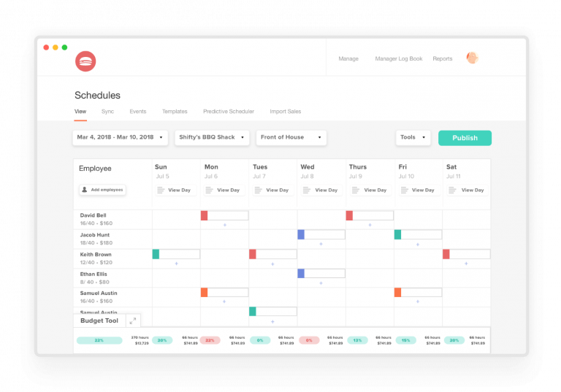Screen dimensions: 561x392
Task: Click the plus under Ethan Ellis's Wednesday shift
Action: tap(321, 283)
